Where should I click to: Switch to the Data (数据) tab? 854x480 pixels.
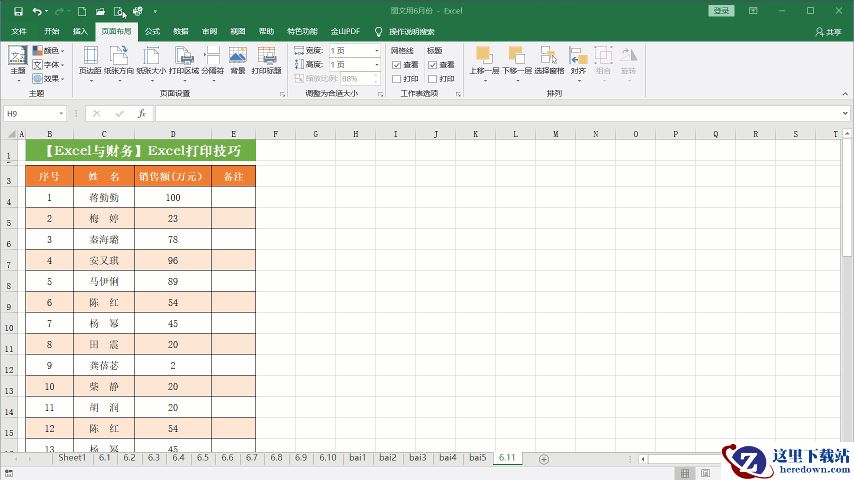coord(181,32)
